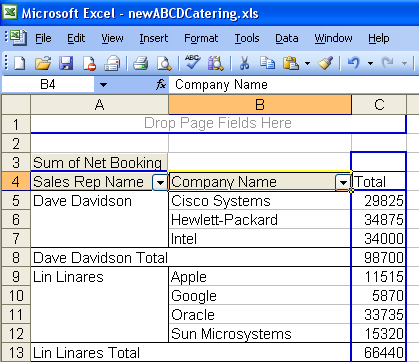Open the Data menu
Screen dimensions: 419x362
tap(287, 38)
